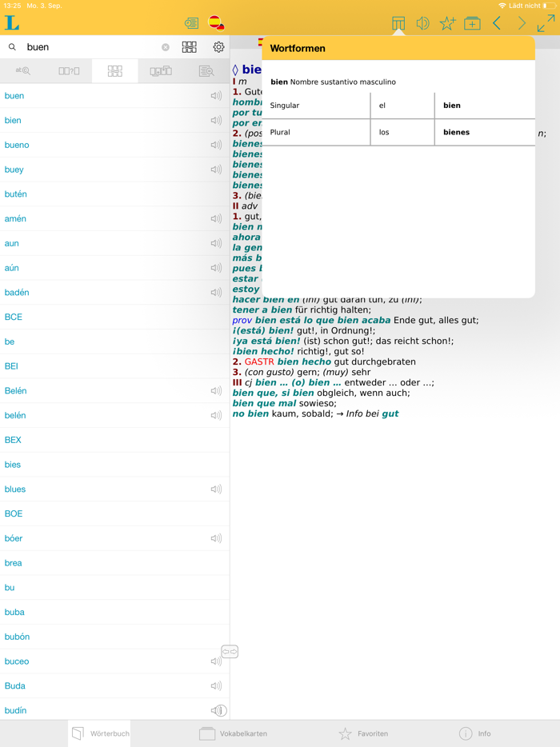Select the wildcard search tab
Screen dimensions: 560x747
tap(69, 71)
